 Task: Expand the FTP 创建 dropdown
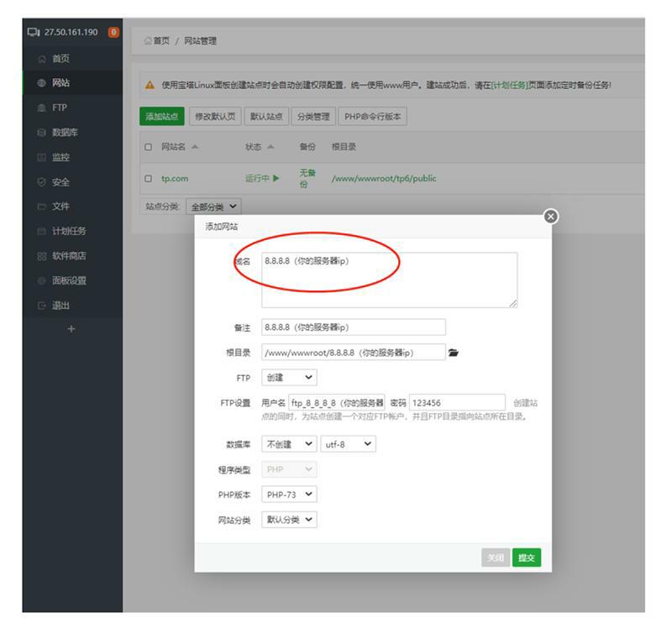click(x=289, y=378)
